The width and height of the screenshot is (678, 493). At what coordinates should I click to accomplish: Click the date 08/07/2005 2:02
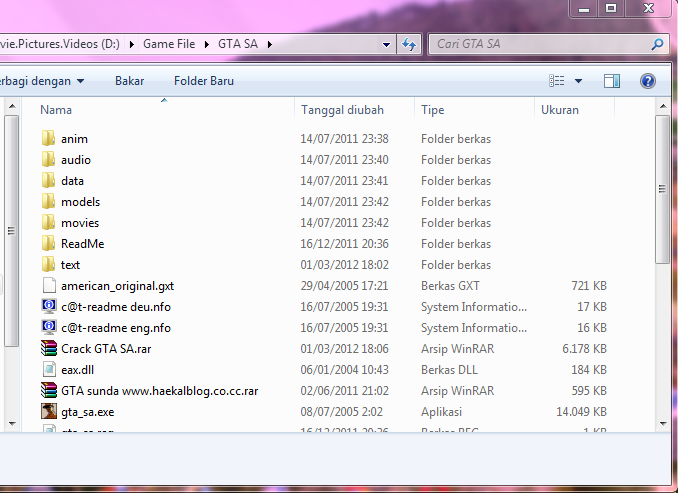342,412
